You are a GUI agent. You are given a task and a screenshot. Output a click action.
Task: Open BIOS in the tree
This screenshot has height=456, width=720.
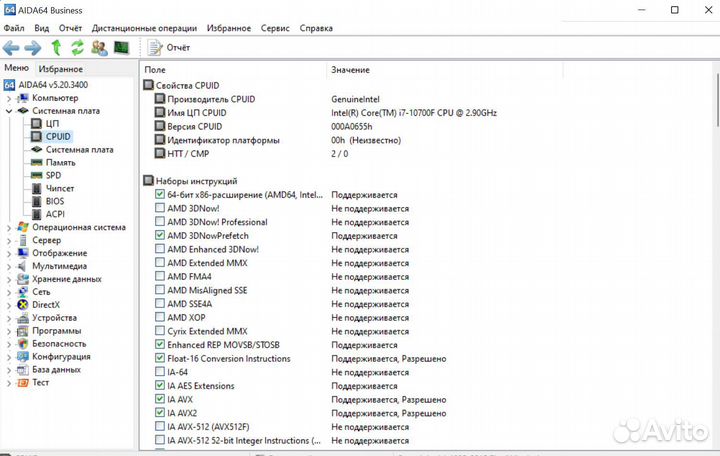click(55, 201)
